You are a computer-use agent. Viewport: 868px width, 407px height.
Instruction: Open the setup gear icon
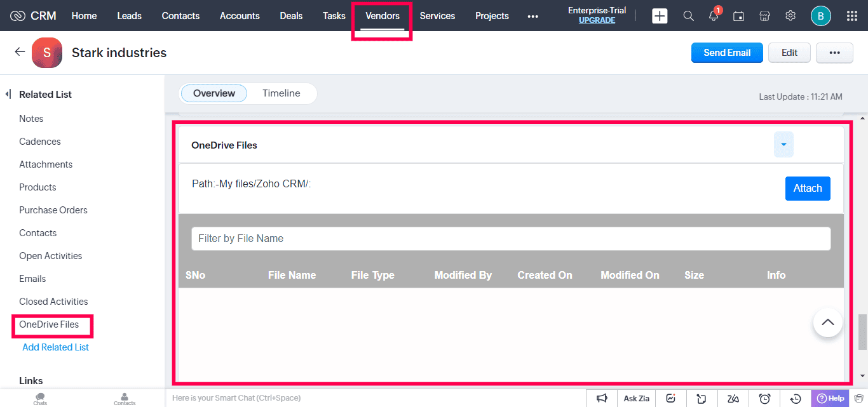tap(790, 16)
